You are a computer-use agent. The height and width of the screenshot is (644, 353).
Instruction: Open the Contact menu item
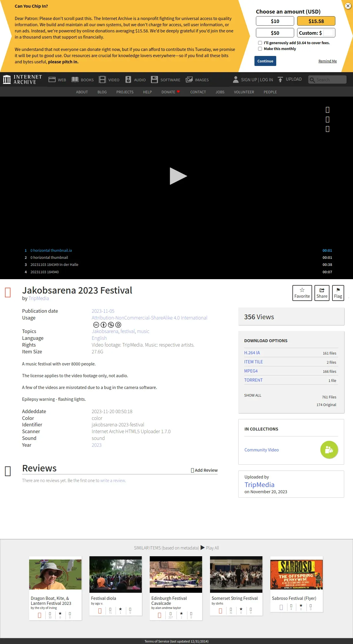(x=198, y=92)
